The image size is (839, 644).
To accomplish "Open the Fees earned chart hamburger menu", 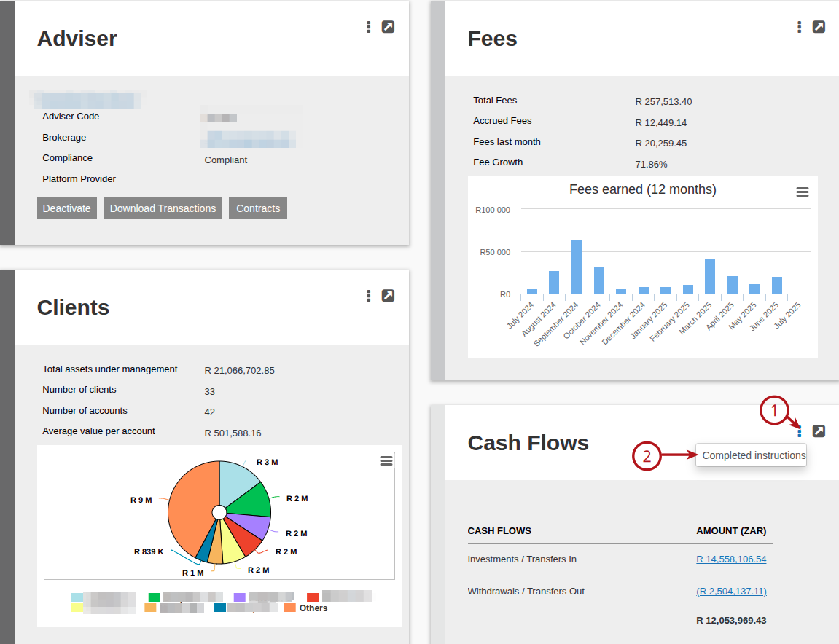I will click(x=802, y=192).
